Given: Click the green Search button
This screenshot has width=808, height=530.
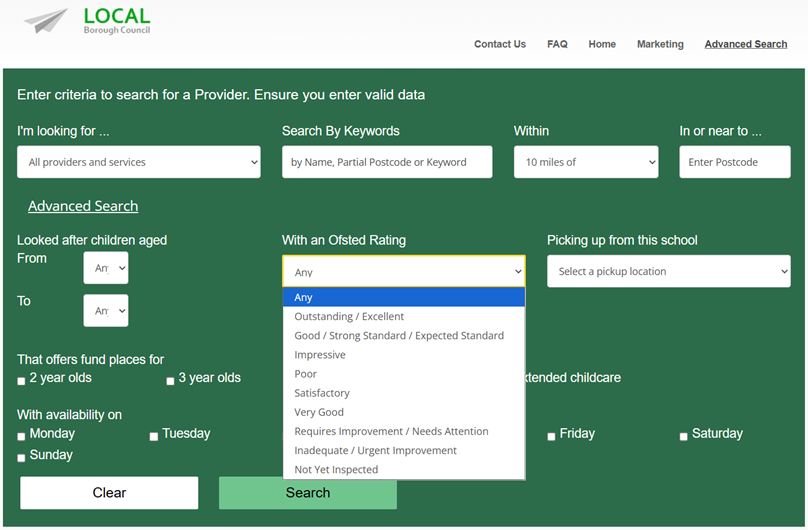Looking at the screenshot, I should [x=308, y=493].
